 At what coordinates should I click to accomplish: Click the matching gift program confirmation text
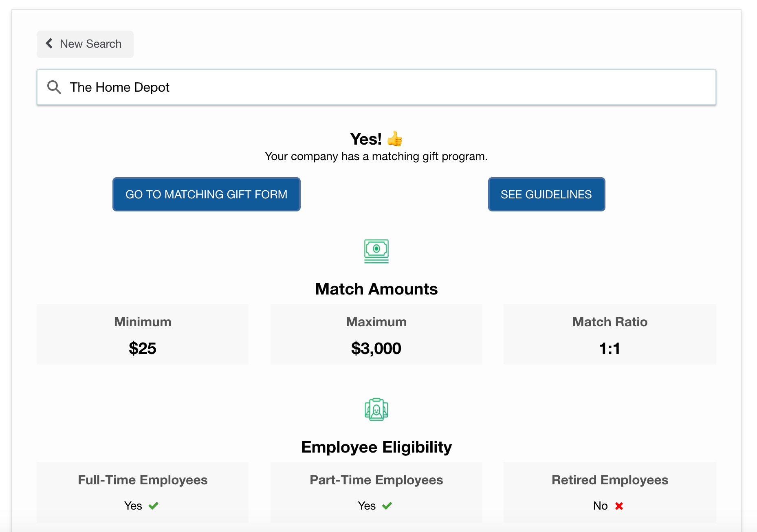pos(376,156)
